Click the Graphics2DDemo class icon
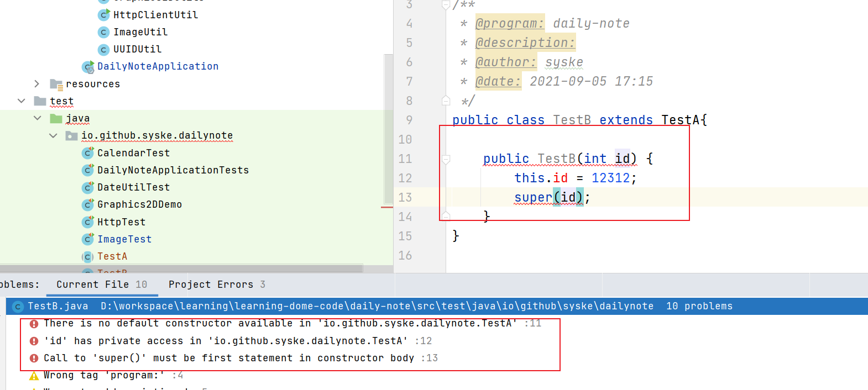The height and width of the screenshot is (390, 868). pyautogui.click(x=87, y=204)
